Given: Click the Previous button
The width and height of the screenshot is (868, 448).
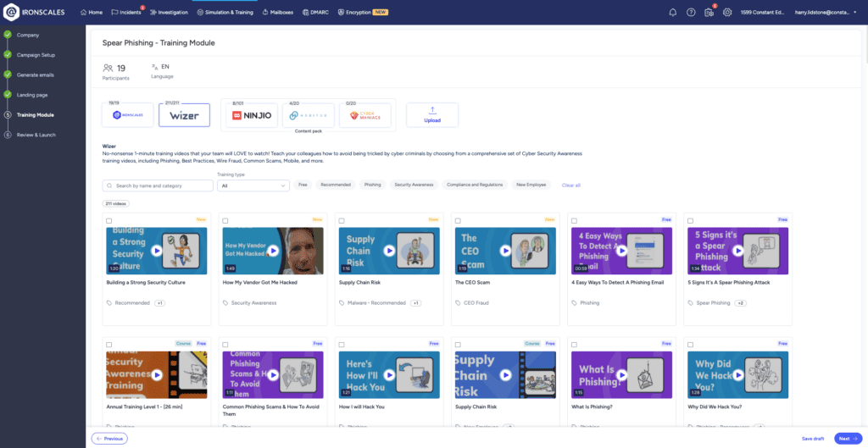Looking at the screenshot, I should tap(109, 439).
